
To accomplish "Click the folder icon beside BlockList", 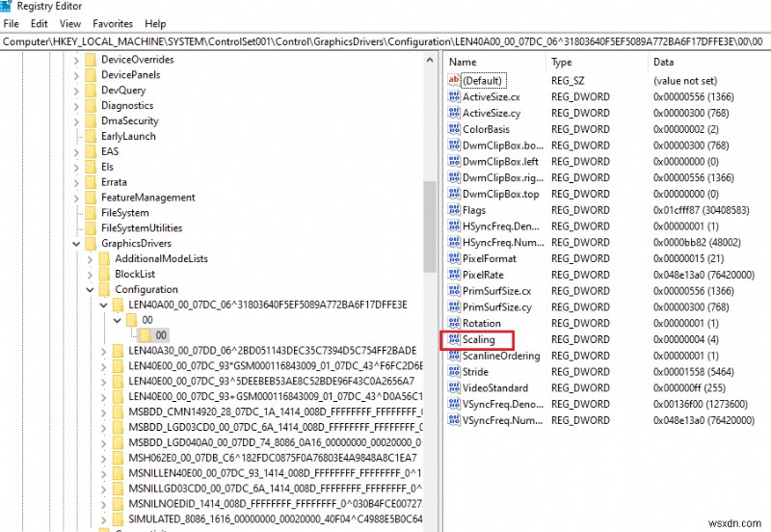I will point(104,274).
